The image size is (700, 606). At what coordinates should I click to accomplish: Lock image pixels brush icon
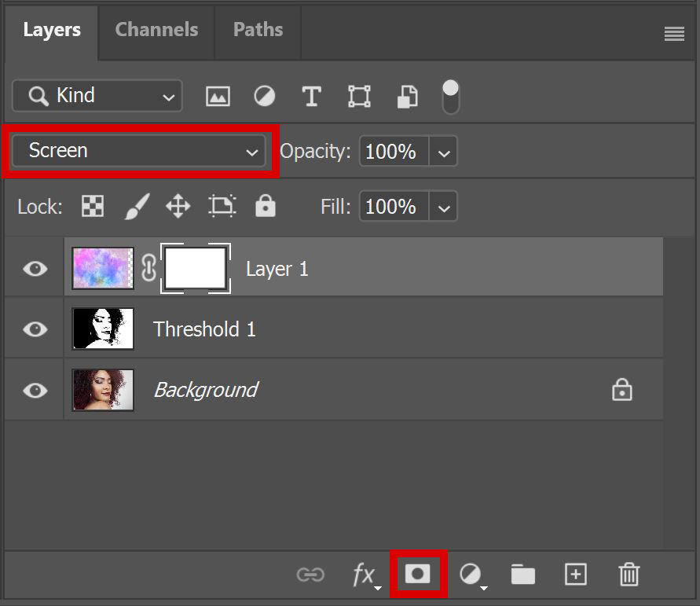tap(137, 206)
